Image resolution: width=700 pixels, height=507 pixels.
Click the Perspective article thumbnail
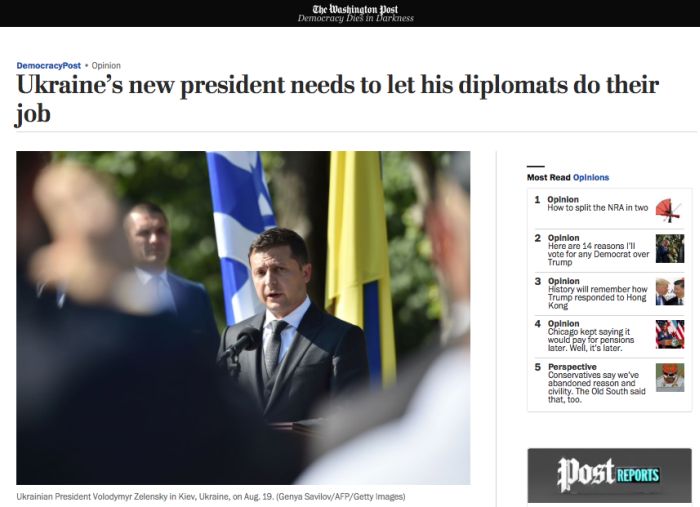point(670,378)
